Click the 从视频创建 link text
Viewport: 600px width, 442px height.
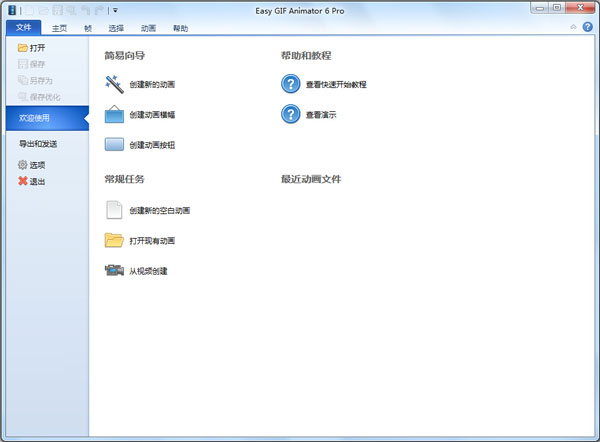(x=148, y=271)
